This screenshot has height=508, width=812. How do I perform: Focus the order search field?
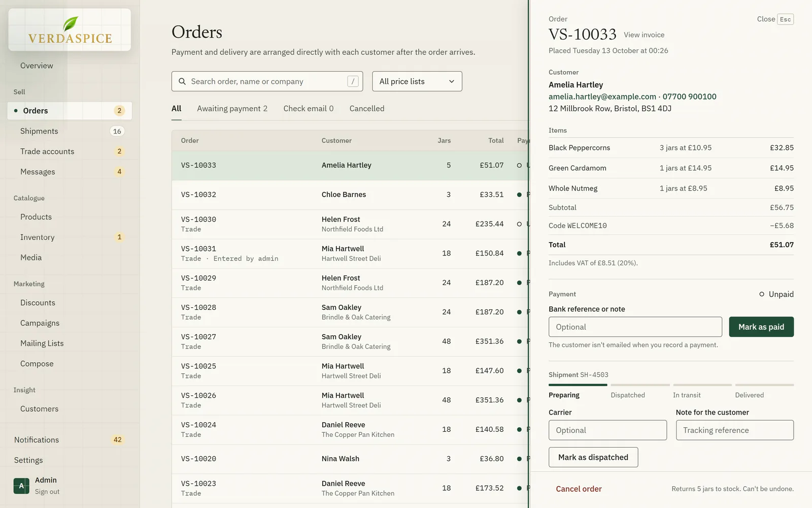click(x=267, y=81)
